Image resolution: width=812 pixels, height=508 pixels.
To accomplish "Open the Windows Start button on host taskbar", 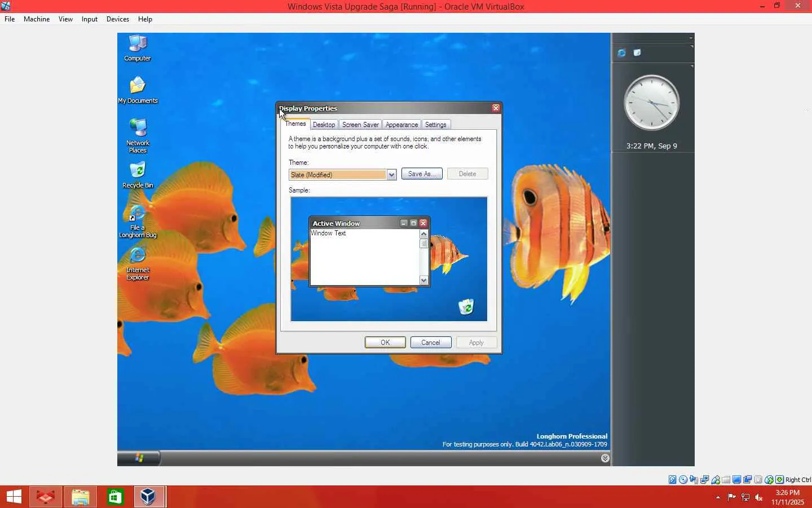I will 14,497.
